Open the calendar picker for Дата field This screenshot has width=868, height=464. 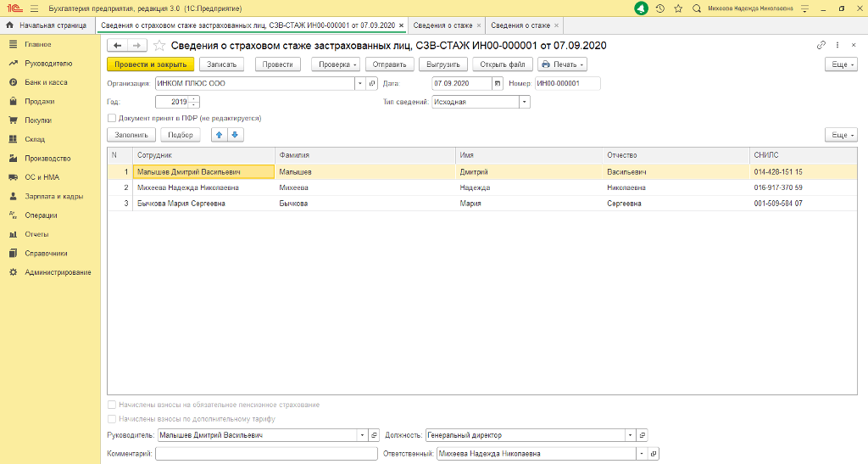click(498, 83)
